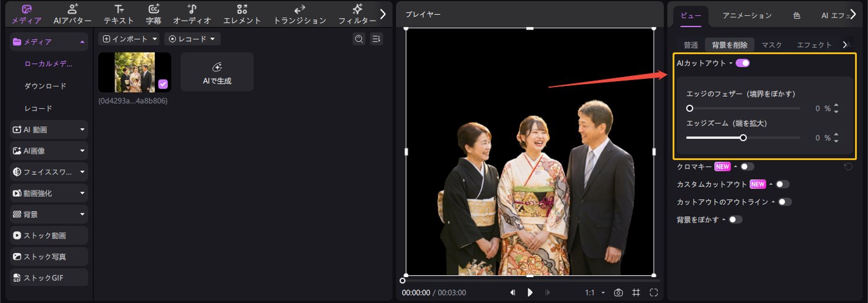868x303 pixels.
Task: Toggle the checkmark on photo thumbnail
Action: (163, 84)
